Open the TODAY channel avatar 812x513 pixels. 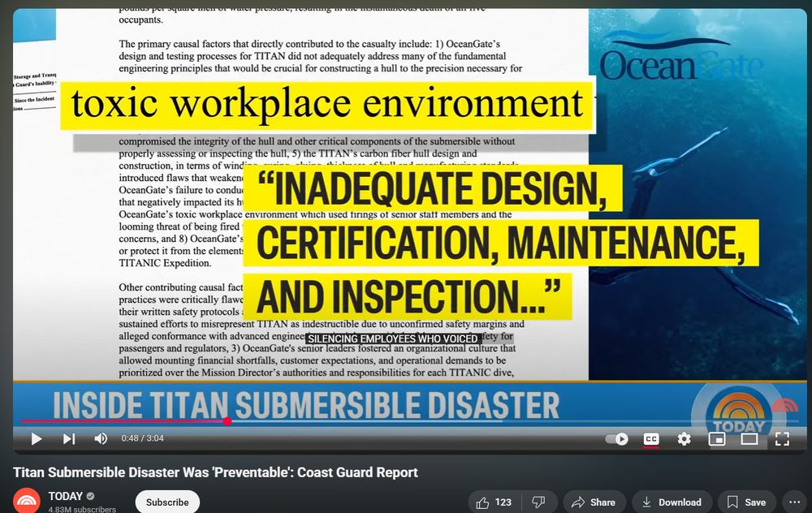27,501
